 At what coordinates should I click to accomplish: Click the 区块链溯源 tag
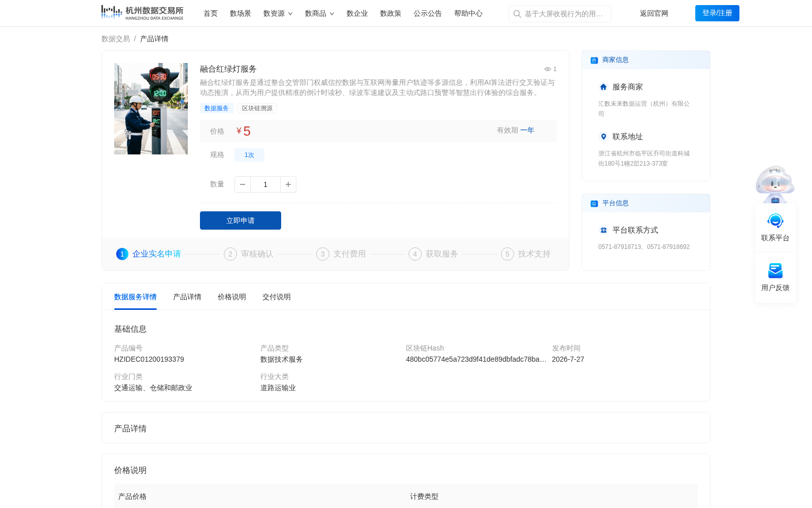[x=257, y=108]
